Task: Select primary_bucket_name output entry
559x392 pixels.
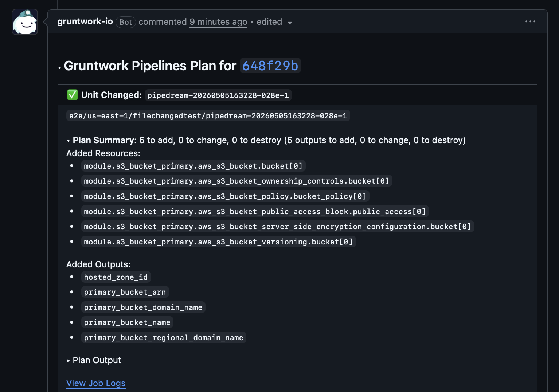Action: coord(127,322)
